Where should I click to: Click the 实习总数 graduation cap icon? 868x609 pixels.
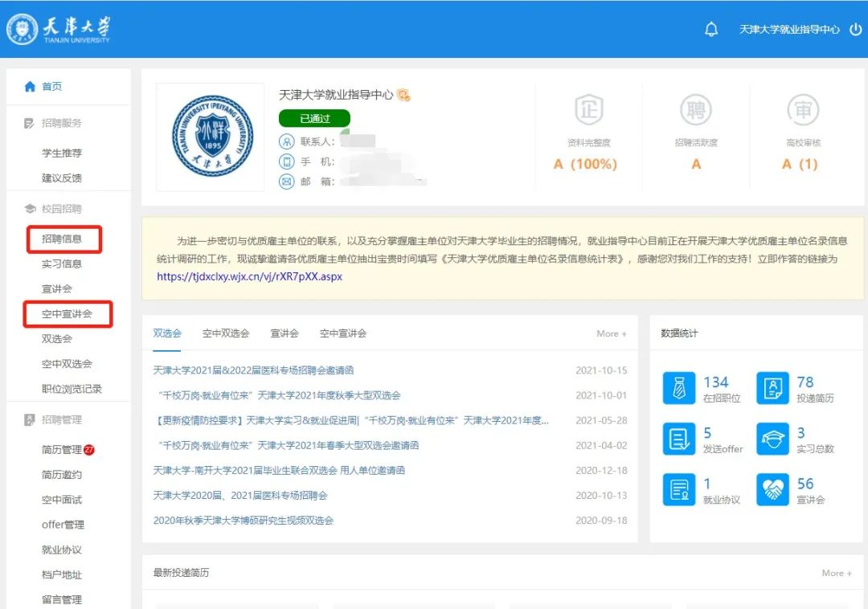coord(772,439)
